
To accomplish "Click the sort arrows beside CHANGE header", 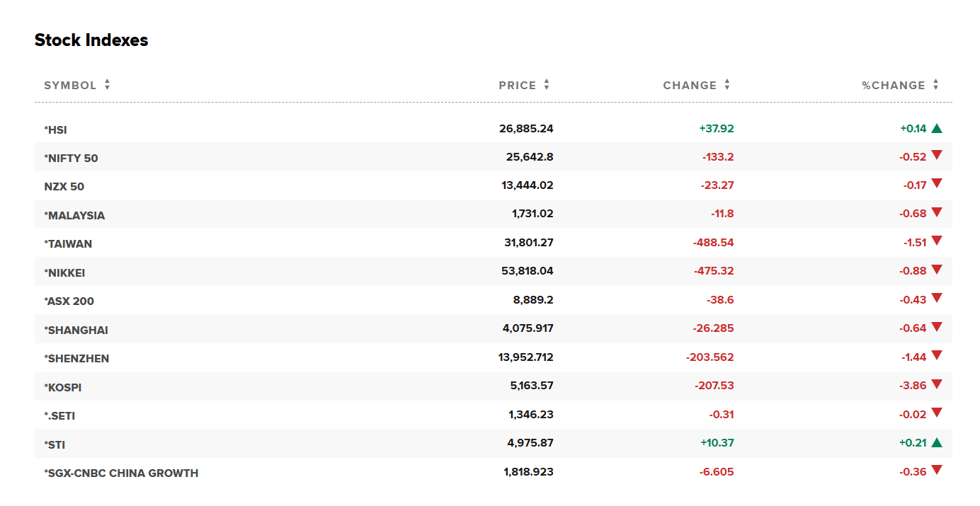I will [x=727, y=85].
